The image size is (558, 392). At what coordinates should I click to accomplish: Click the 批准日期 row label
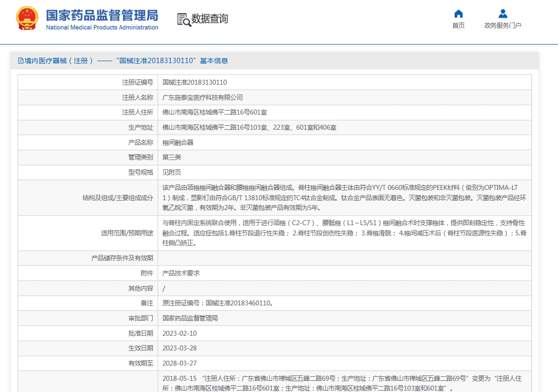tap(140, 334)
